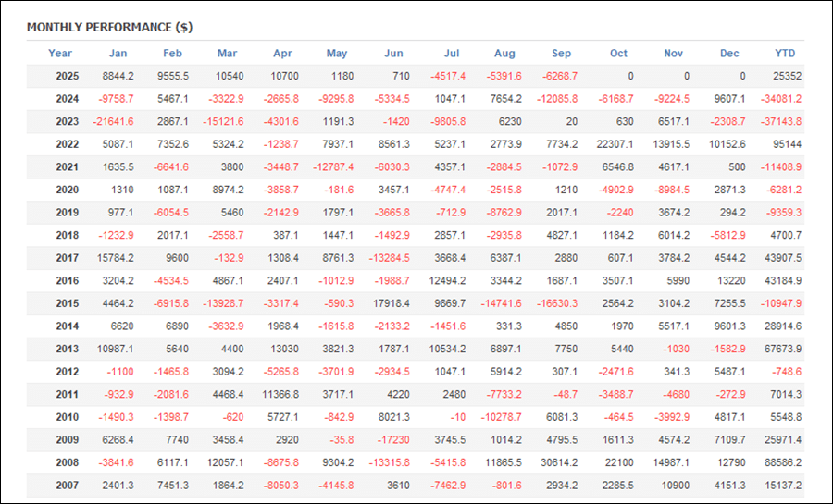The image size is (833, 504).
Task: Click the Monthly Performance ($) heading
Action: pyautogui.click(x=109, y=27)
